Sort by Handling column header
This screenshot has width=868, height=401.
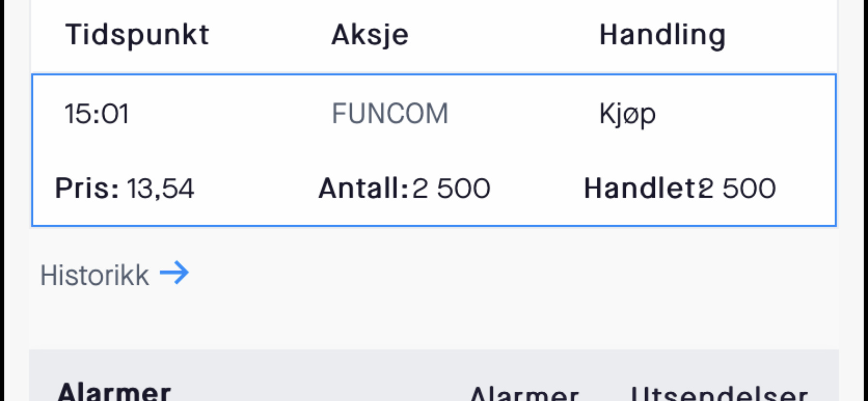(662, 36)
